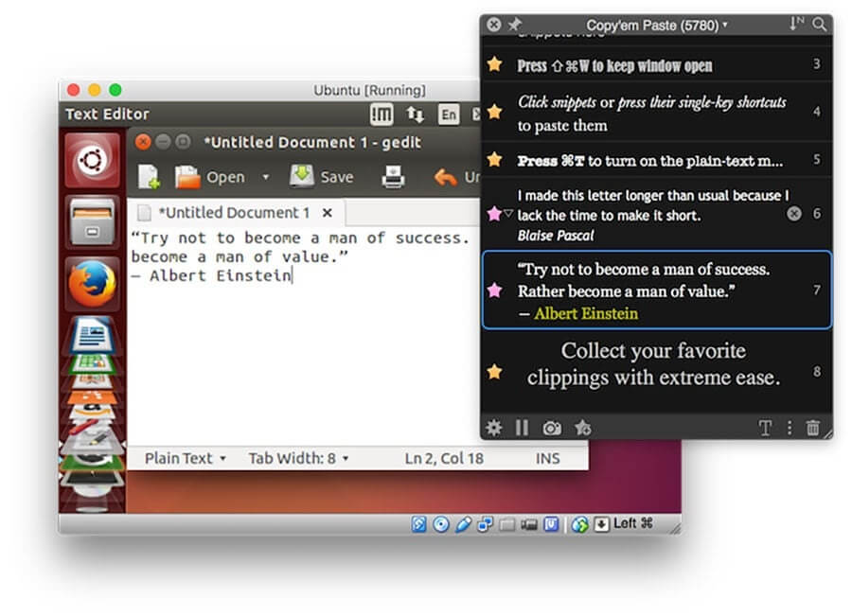This screenshot has width=852, height=616.
Task: Pin the Copy'em Paste window
Action: [514, 25]
